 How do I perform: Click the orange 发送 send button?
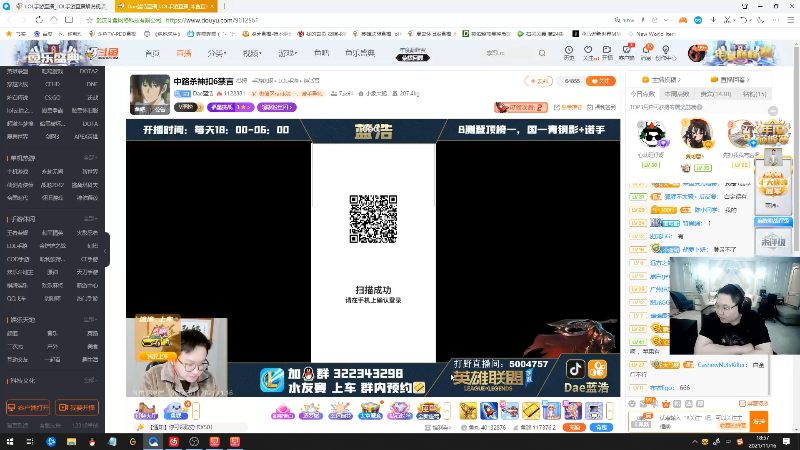[x=759, y=421]
